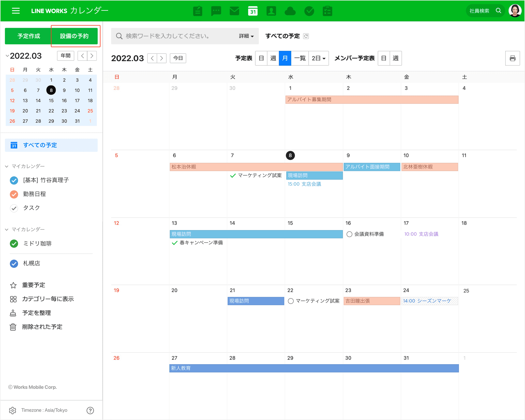Open settings gear near Timezone
Image resolution: width=525 pixels, height=420 pixels.
click(x=13, y=410)
